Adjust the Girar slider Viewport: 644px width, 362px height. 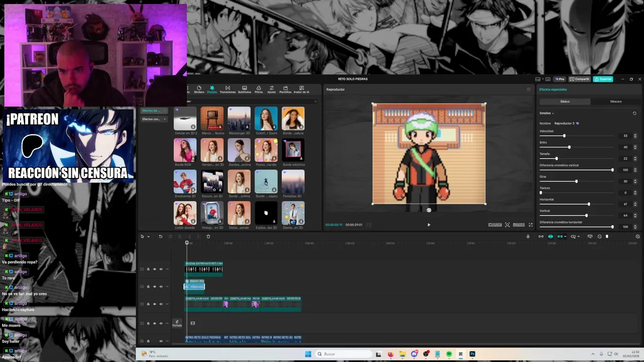click(x=577, y=181)
